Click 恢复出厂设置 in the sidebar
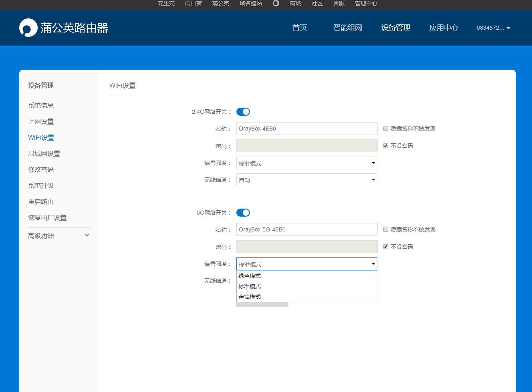The image size is (532, 392). pyautogui.click(x=47, y=217)
